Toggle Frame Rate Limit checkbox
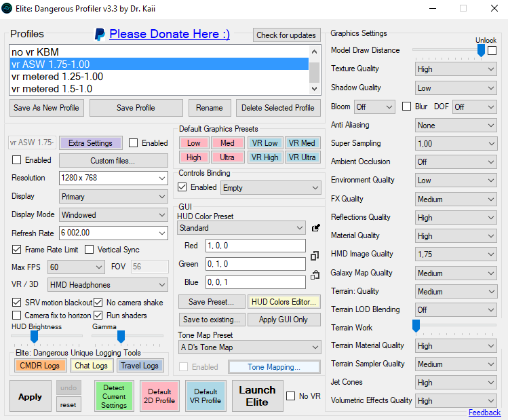Viewport: 508px width, 420px height. click(x=16, y=249)
